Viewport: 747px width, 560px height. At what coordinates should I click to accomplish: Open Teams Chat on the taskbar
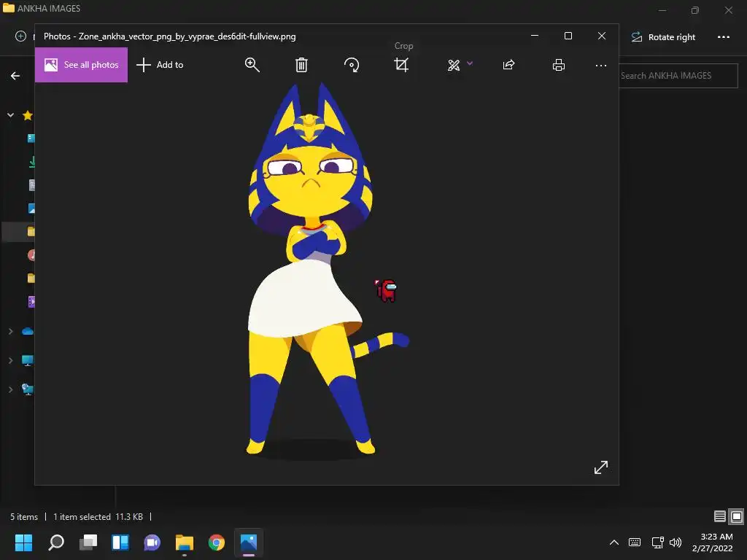coord(152,542)
